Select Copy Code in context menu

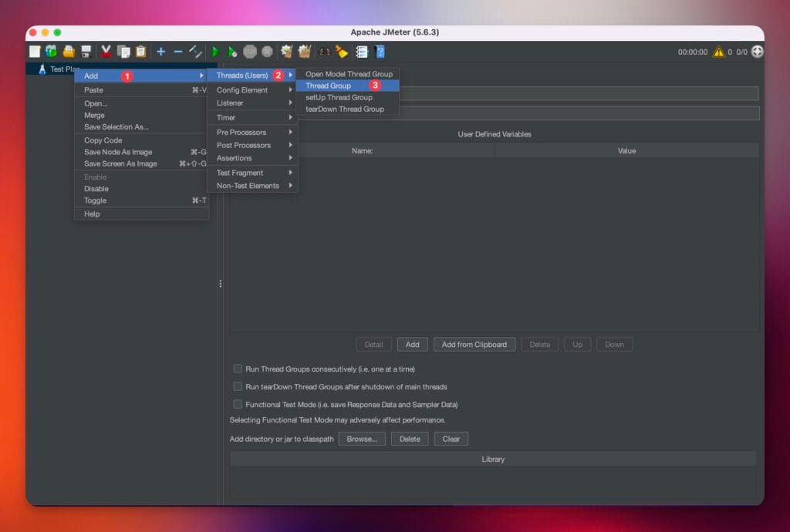tap(142, 140)
